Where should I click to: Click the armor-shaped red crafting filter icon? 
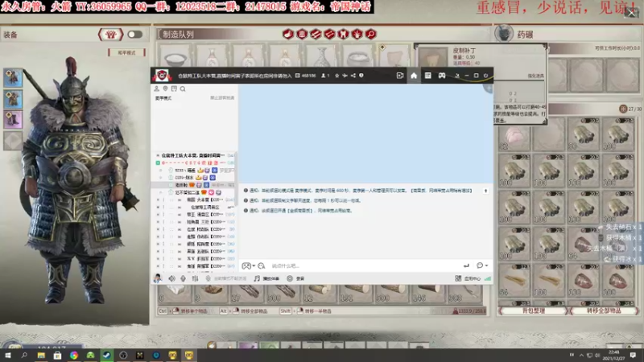pos(343,34)
